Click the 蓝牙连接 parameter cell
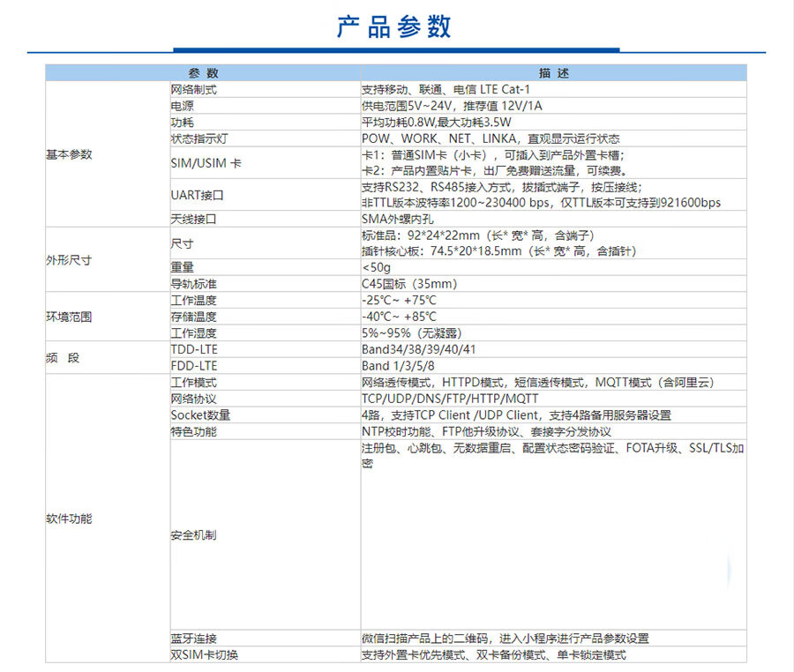This screenshot has width=794, height=672. point(193,638)
